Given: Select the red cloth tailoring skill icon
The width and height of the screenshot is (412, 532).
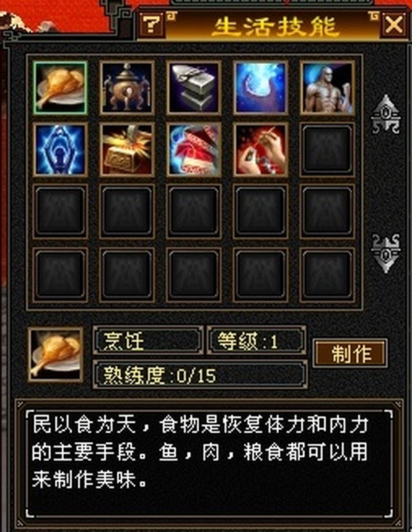Looking at the screenshot, I should (194, 150).
